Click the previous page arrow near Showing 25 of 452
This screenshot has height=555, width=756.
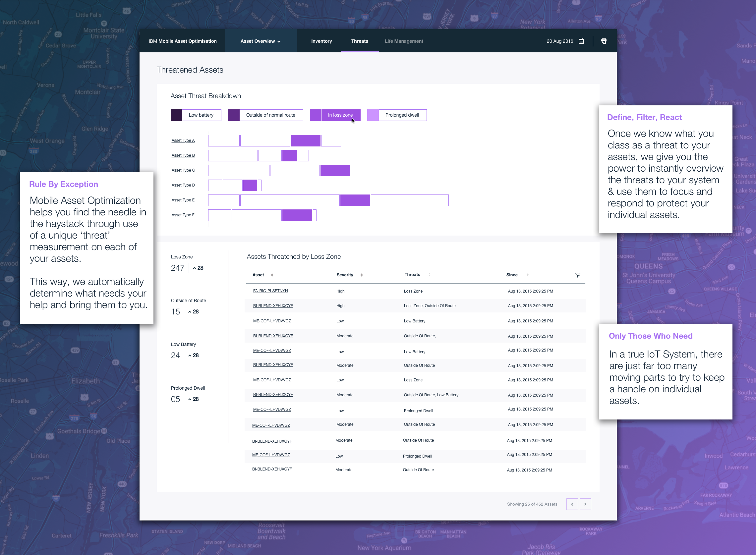point(572,504)
